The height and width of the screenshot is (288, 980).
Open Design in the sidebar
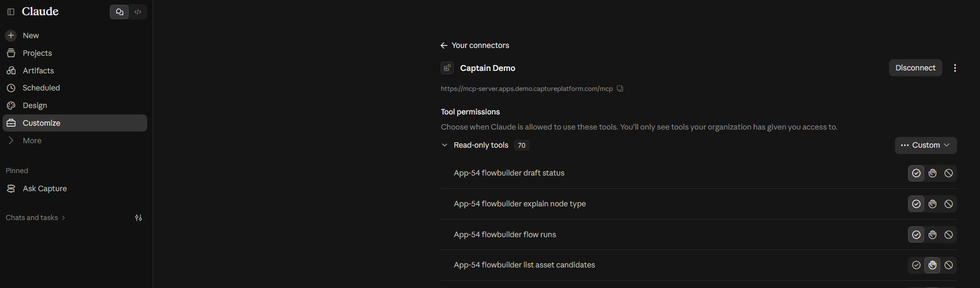coord(75,106)
